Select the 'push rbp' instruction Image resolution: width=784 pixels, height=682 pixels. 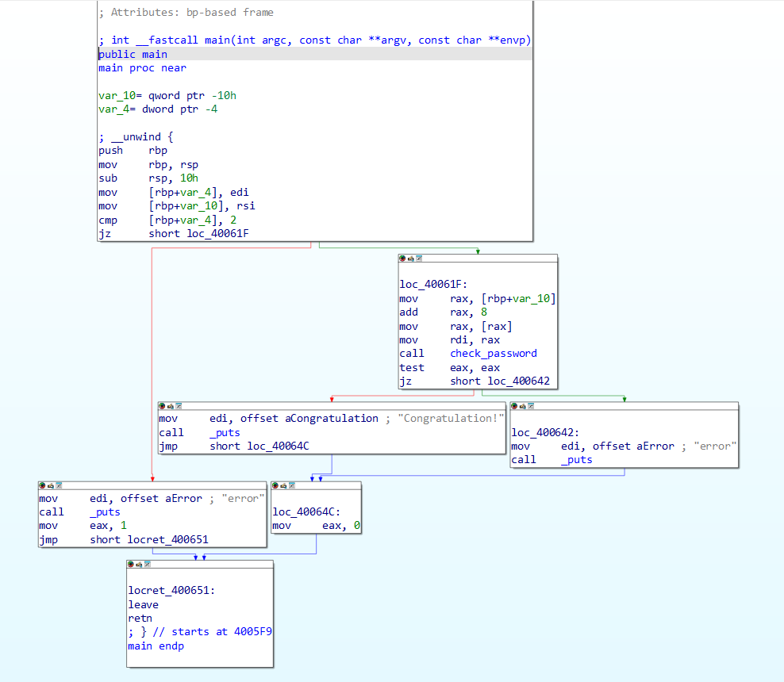(133, 151)
